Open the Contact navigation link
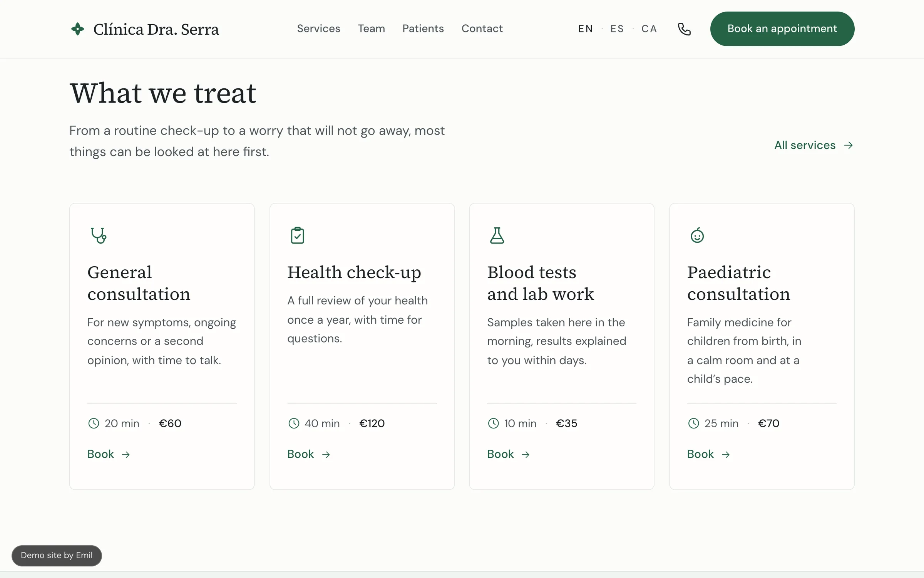 pos(482,29)
